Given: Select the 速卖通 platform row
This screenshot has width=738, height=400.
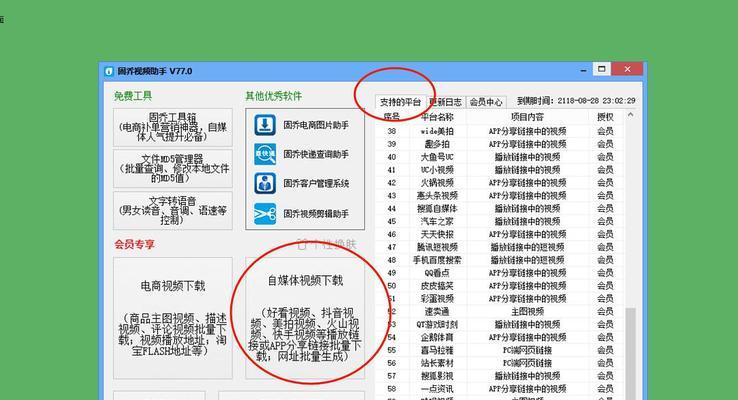Looking at the screenshot, I should pos(500,312).
